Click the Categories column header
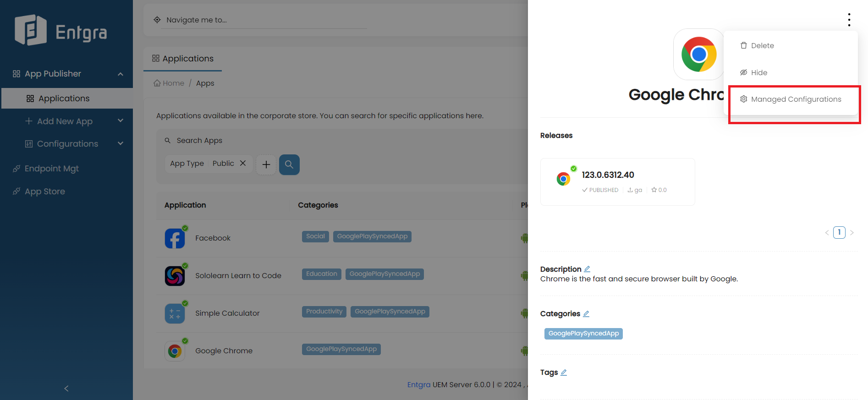Image resolution: width=868 pixels, height=400 pixels. coord(318,205)
